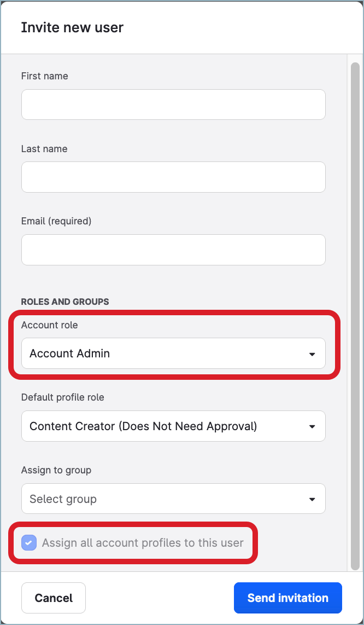This screenshot has height=625, width=364.
Task: Click the ROLES AND GROUPS section heading
Action: click(x=65, y=302)
